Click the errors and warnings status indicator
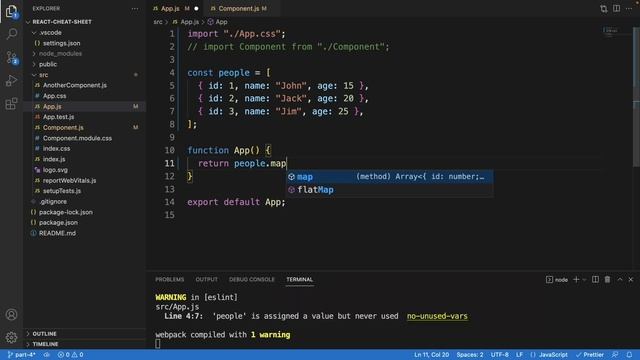 coord(71,355)
